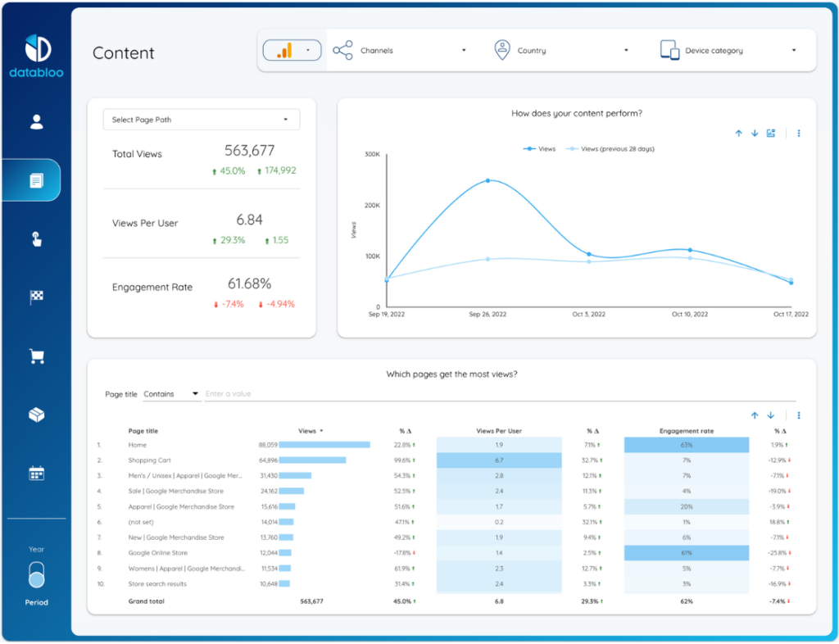This screenshot has height=644, width=839.
Task: Click the 88,059 views value
Action: [x=268, y=445]
